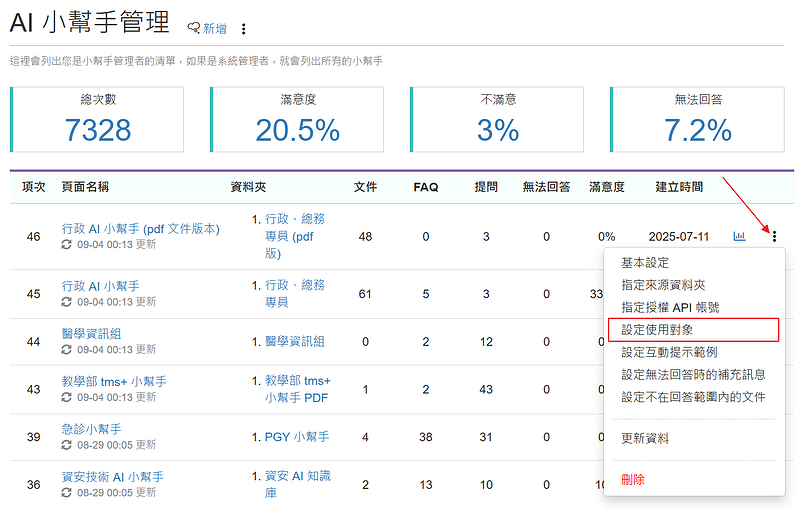Click the bar chart statistics icon in row 46

[740, 237]
